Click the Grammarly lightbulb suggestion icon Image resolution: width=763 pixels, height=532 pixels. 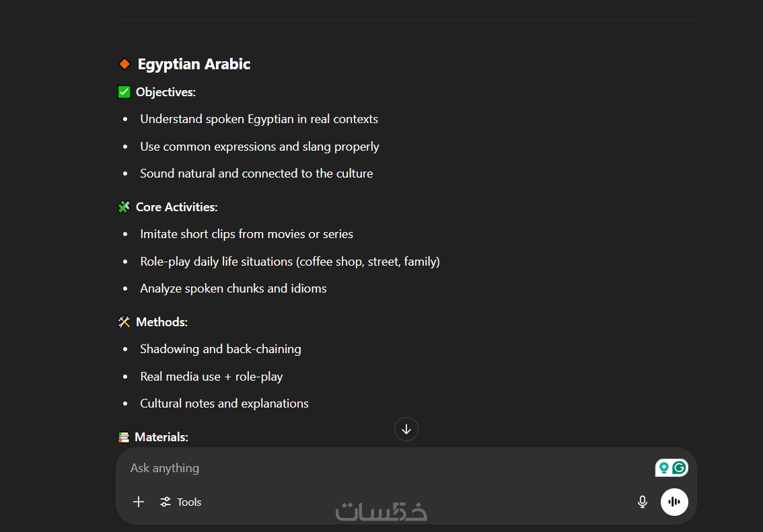point(664,468)
